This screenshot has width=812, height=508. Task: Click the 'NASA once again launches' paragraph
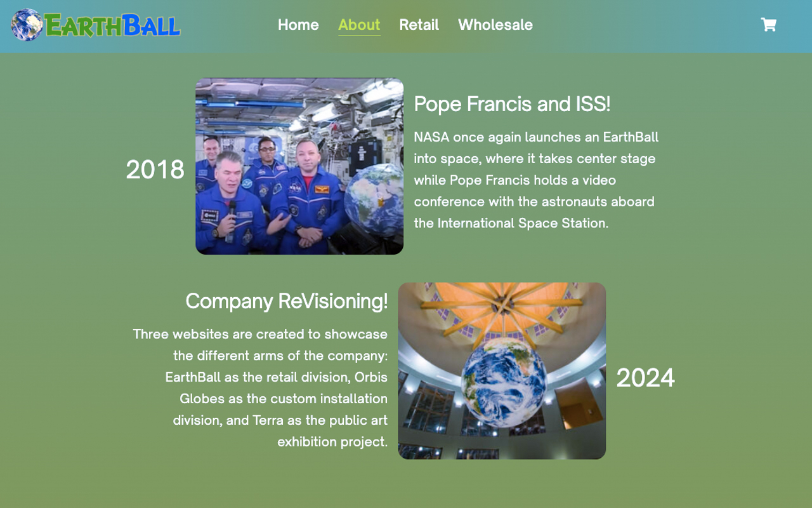click(x=537, y=180)
